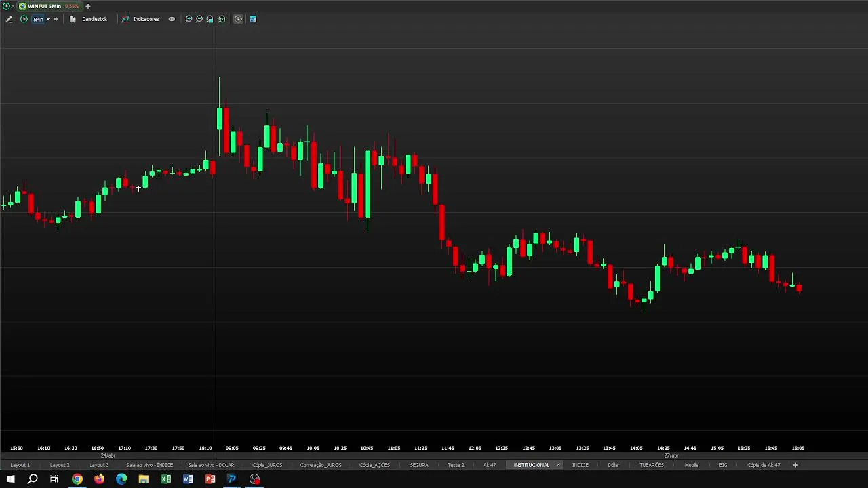
Task: Open the Windows Start menu
Action: 10,479
